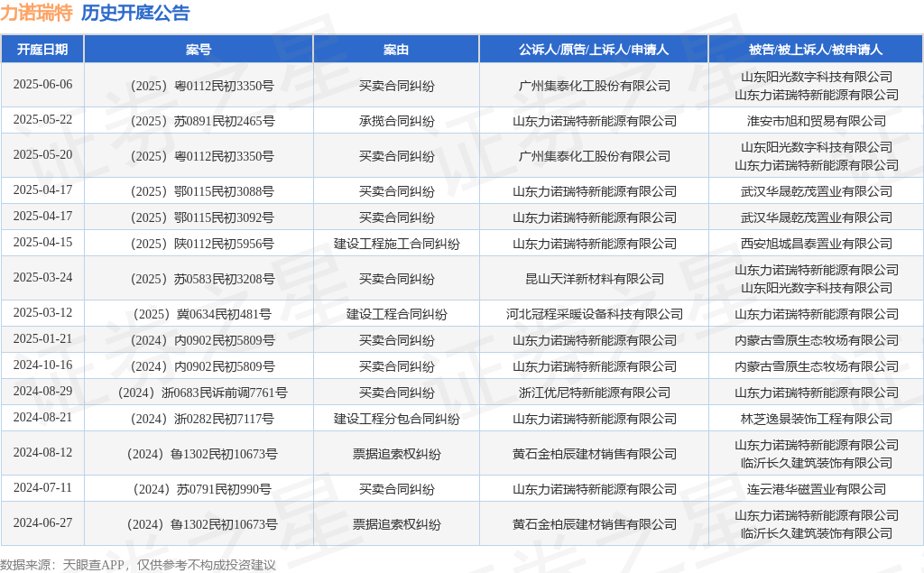924x573 pixels.
Task: Select case number （2025）苏0891民初2465号
Action: 199,121
